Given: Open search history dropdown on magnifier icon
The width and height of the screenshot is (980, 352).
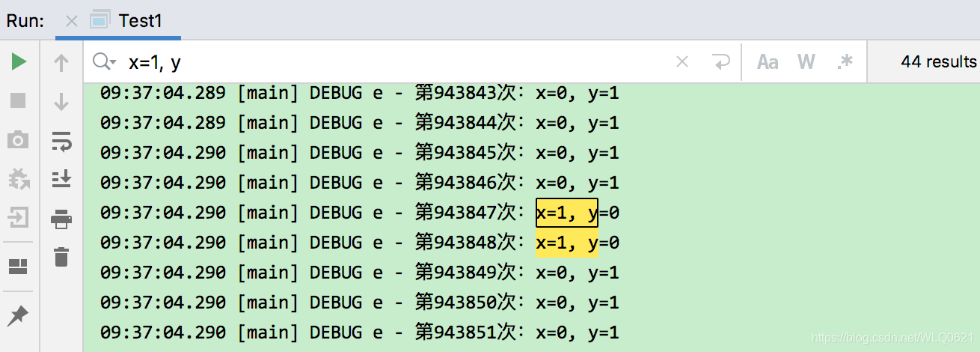Looking at the screenshot, I should pyautogui.click(x=104, y=62).
